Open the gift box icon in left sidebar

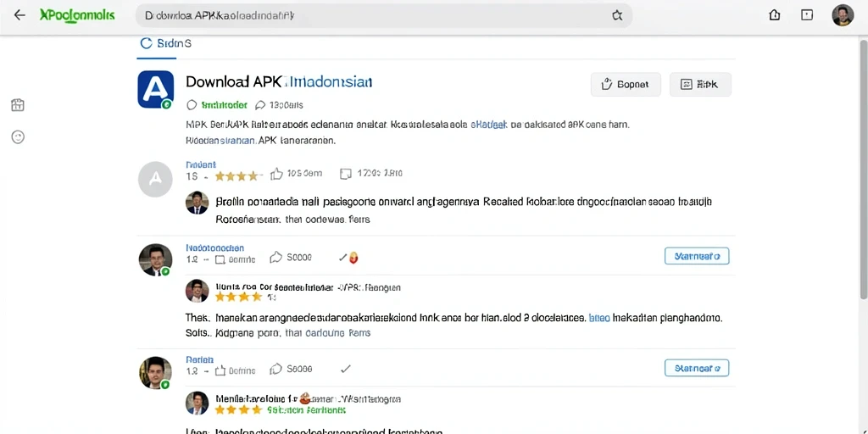click(18, 104)
